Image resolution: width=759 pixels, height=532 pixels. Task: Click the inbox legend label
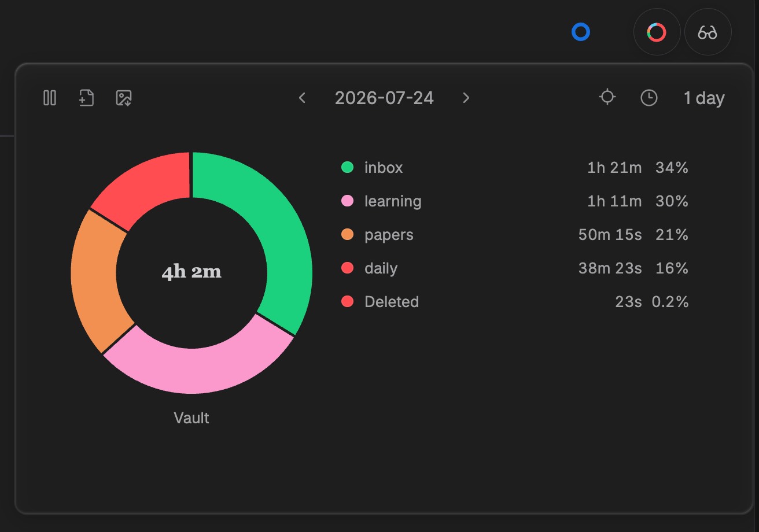(x=384, y=168)
